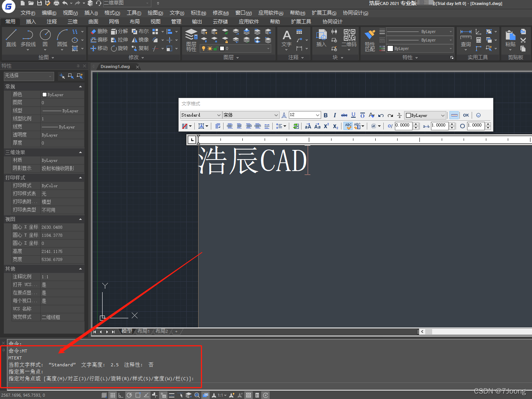Increase the tracking 1.0000 stepper
This screenshot has height=399, width=532.
(x=452, y=124)
